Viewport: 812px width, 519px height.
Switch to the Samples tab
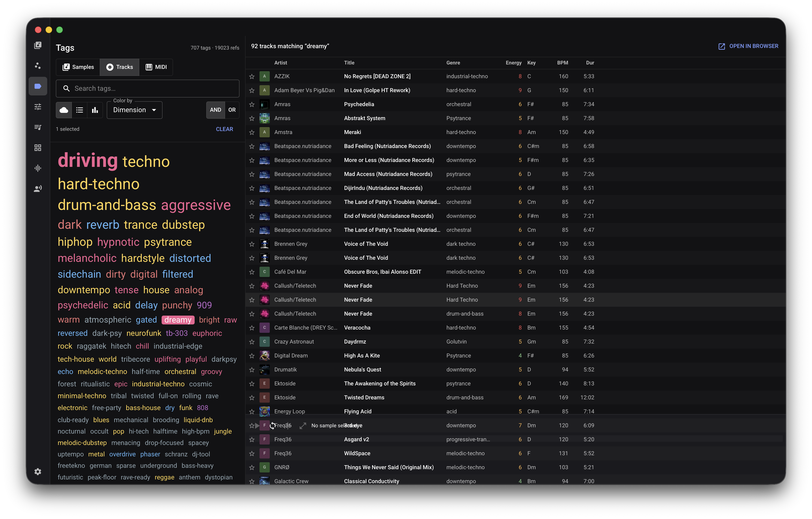tap(78, 67)
